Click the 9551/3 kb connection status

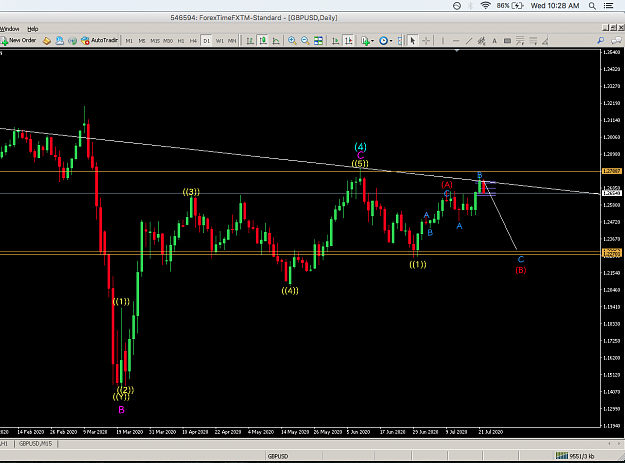pos(576,456)
